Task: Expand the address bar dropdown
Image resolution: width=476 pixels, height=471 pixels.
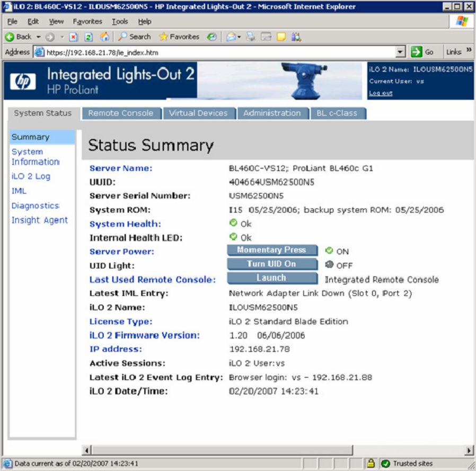Action: click(x=401, y=52)
